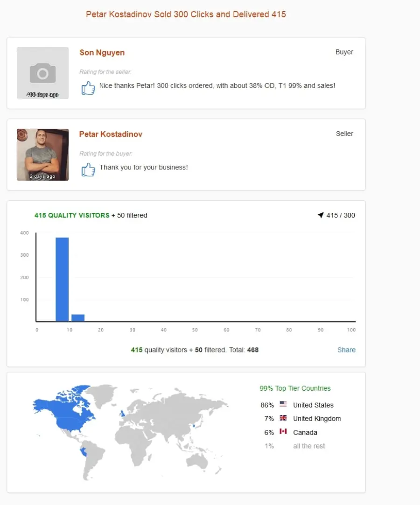Click the location arrow icon beside 415 / 300
Viewport: 420px width, 505px height.
pos(321,215)
